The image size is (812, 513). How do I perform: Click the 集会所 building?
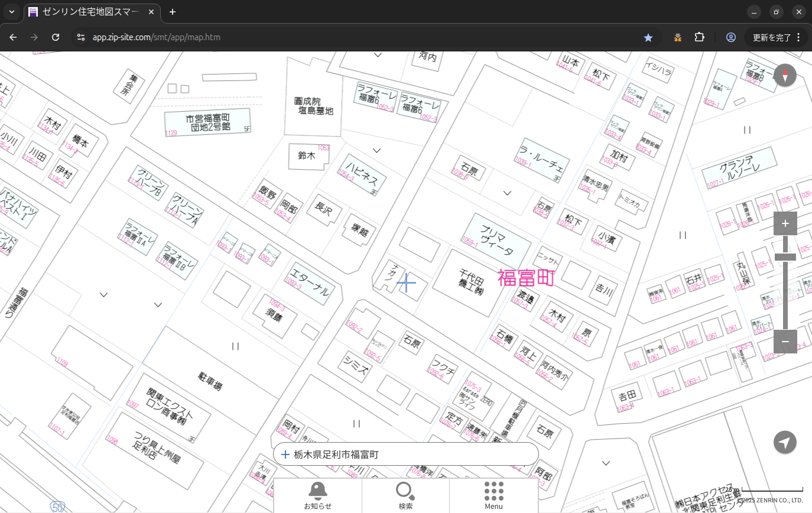coord(128,85)
